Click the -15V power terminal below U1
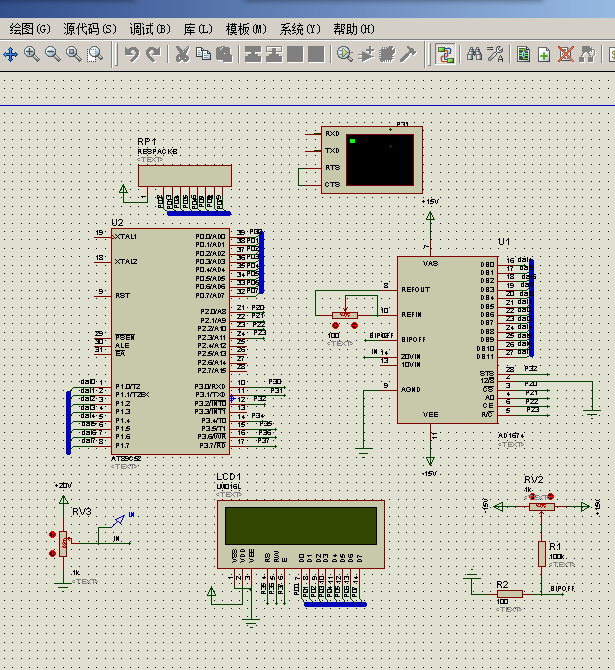The width and height of the screenshot is (615, 670). coord(430,461)
